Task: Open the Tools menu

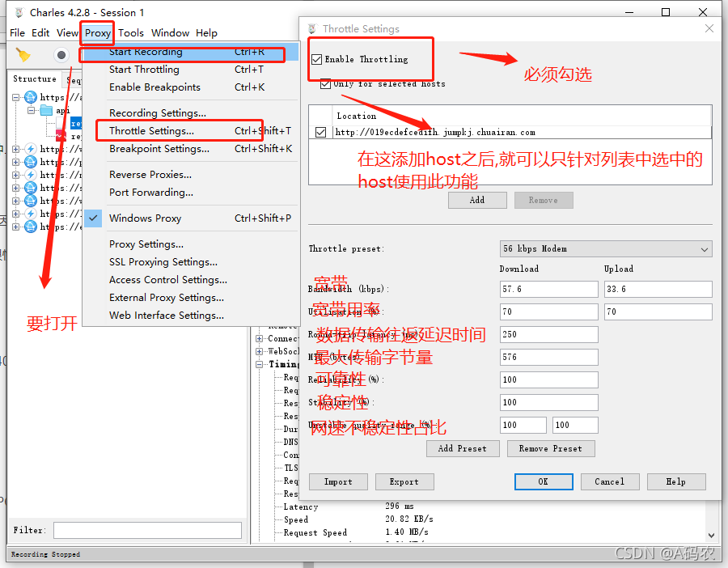Action: coord(131,33)
